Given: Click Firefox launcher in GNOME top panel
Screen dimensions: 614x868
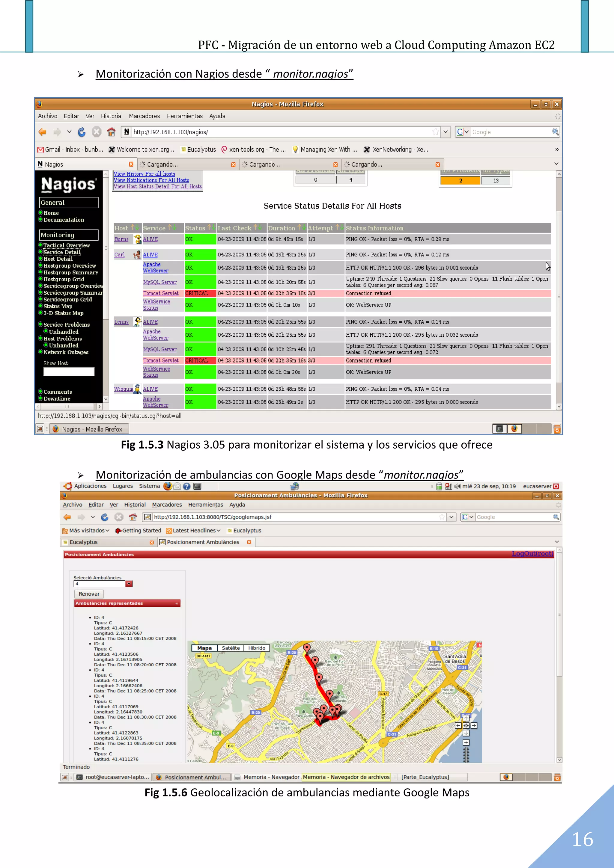Looking at the screenshot, I should (168, 486).
